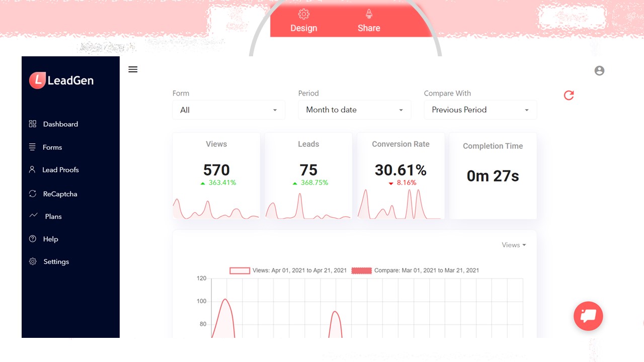Open the chat support widget
The height and width of the screenshot is (362, 644).
tap(588, 316)
